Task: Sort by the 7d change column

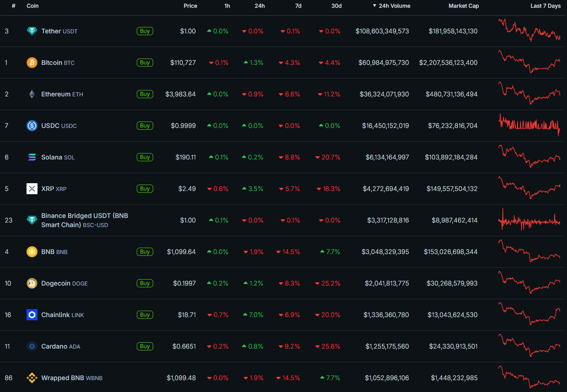Action: pyautogui.click(x=299, y=6)
